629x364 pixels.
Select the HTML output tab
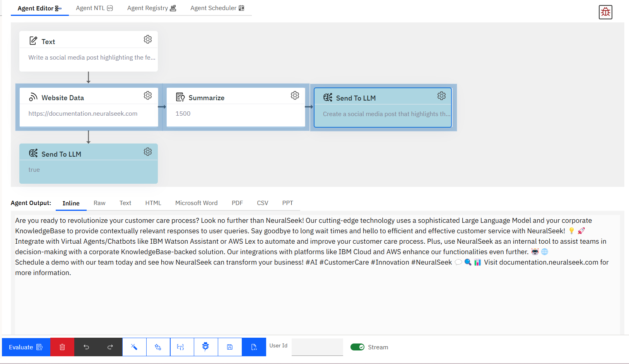coord(153,203)
